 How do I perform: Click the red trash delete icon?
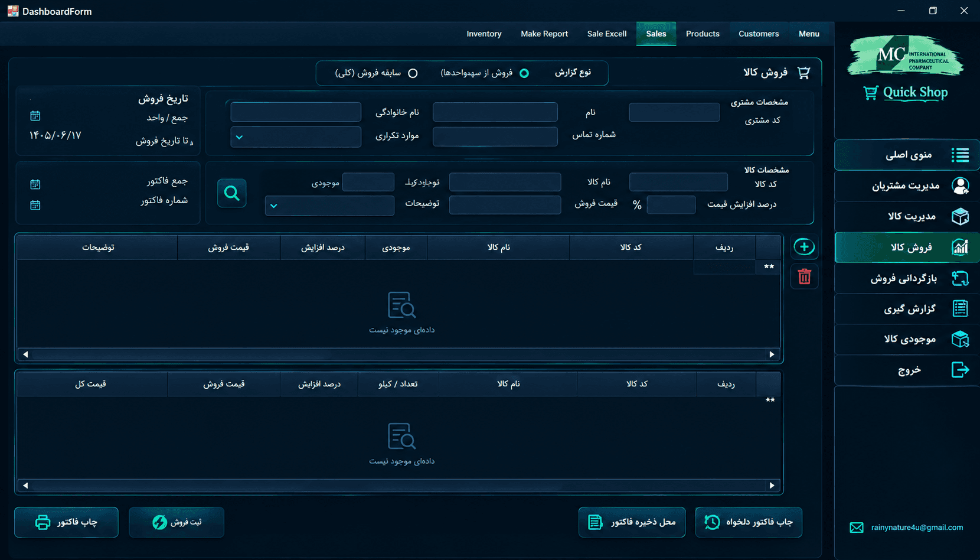pos(804,276)
